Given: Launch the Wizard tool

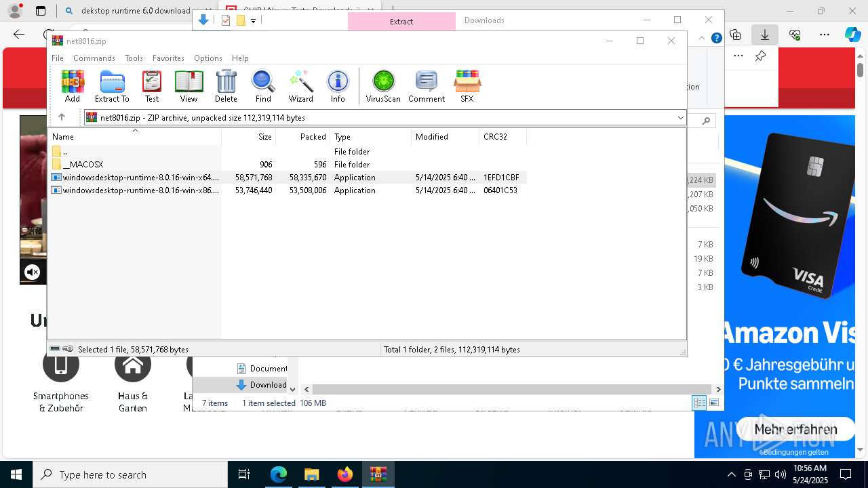Looking at the screenshot, I should click(300, 86).
